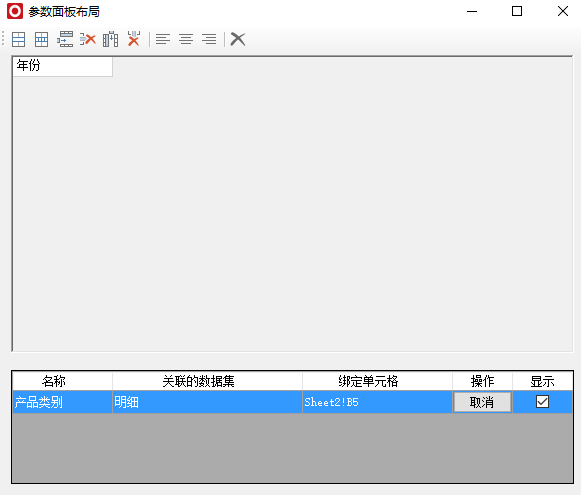Click the insert column icon
581x495 pixels.
(x=110, y=39)
